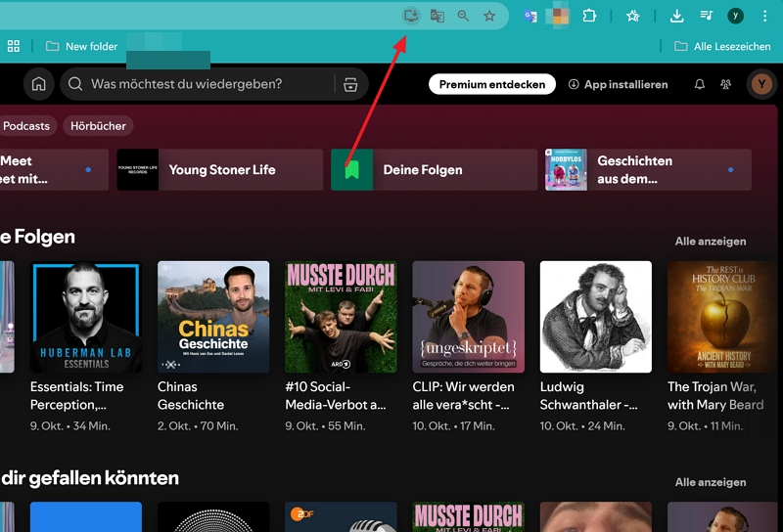
Task: Open the Hobbylos cover thumbnail
Action: point(567,170)
